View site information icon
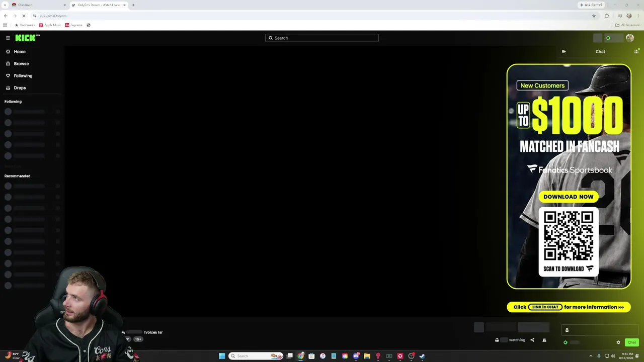Image resolution: width=644 pixels, height=362 pixels. tap(34, 16)
